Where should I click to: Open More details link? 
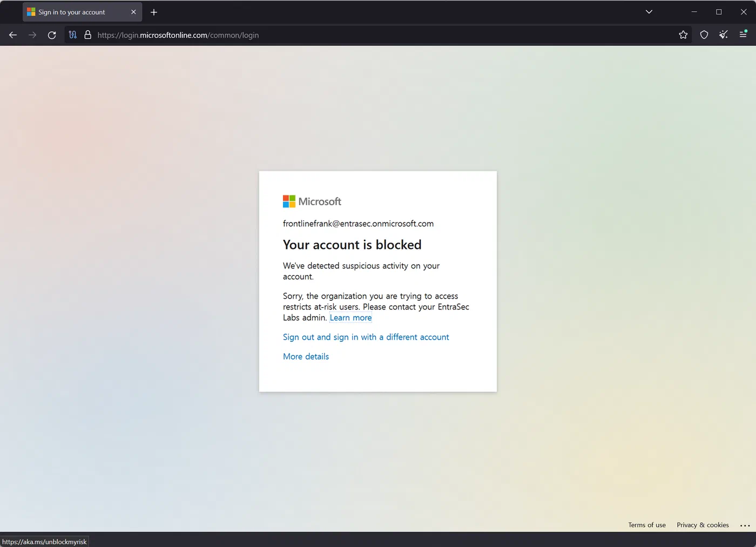pyautogui.click(x=306, y=356)
